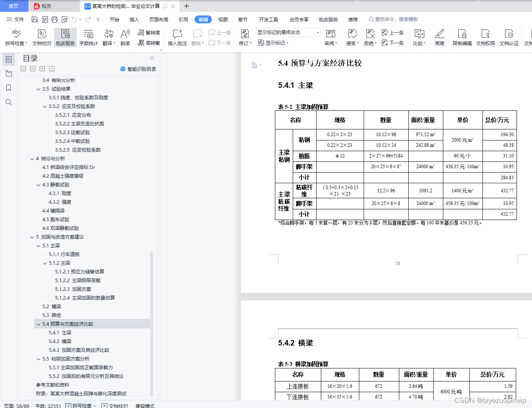Click the word count 字数: 32551
The height and width of the screenshot is (408, 532).
click(48, 406)
